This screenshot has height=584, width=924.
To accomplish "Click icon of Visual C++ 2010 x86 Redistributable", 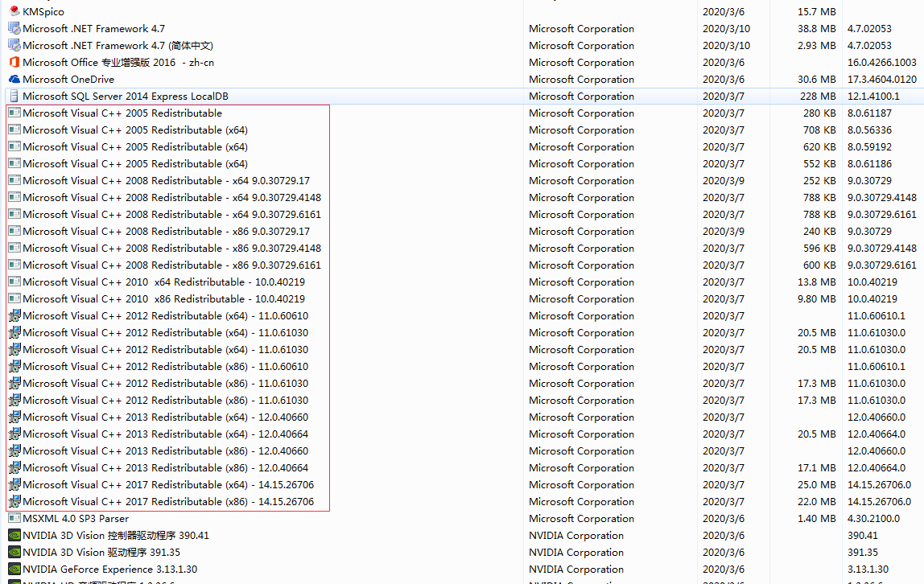I will tap(14, 298).
